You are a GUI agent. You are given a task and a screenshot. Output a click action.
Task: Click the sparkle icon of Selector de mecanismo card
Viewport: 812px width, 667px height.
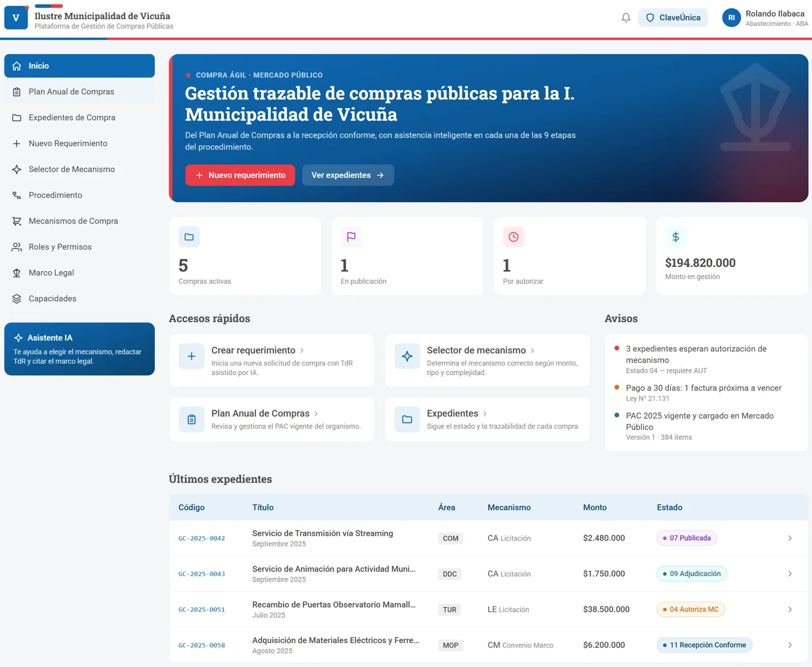pyautogui.click(x=407, y=356)
